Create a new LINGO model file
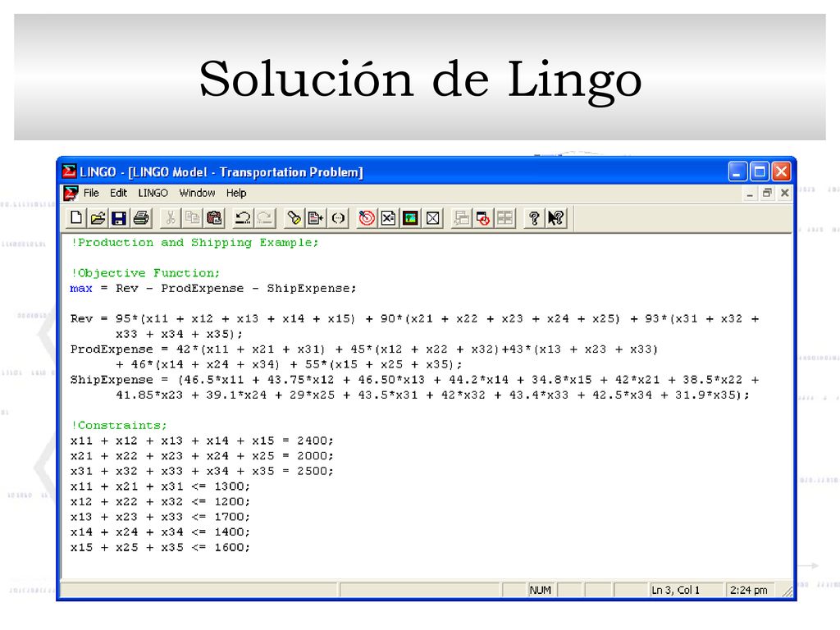This screenshot has width=840, height=630. coord(76,218)
